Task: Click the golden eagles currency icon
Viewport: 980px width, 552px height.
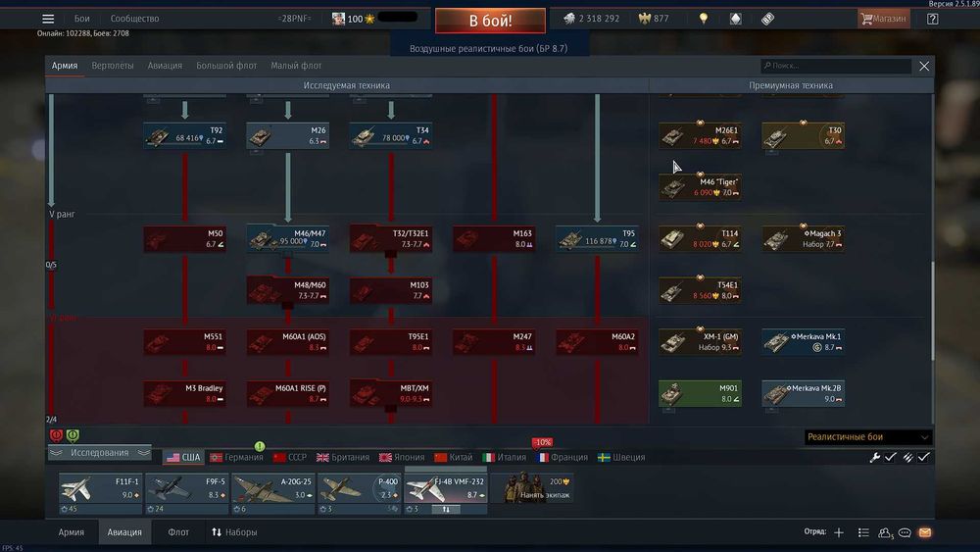Action: [x=645, y=19]
